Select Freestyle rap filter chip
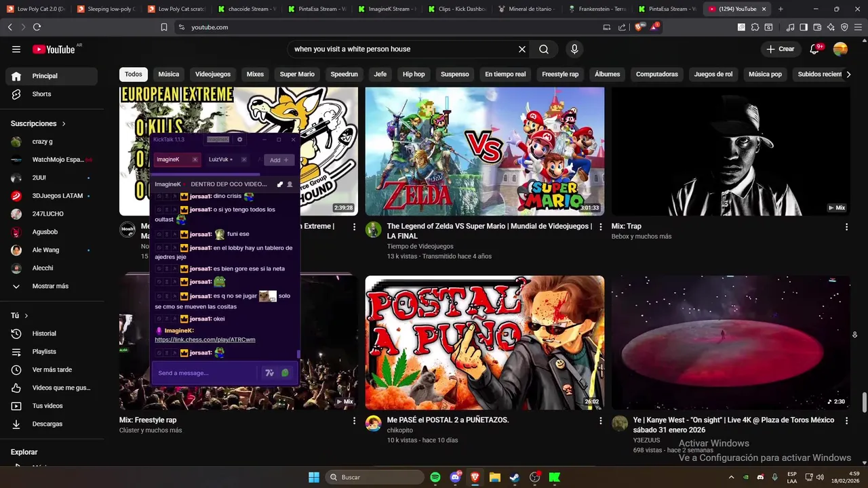This screenshot has width=868, height=488. 560,75
